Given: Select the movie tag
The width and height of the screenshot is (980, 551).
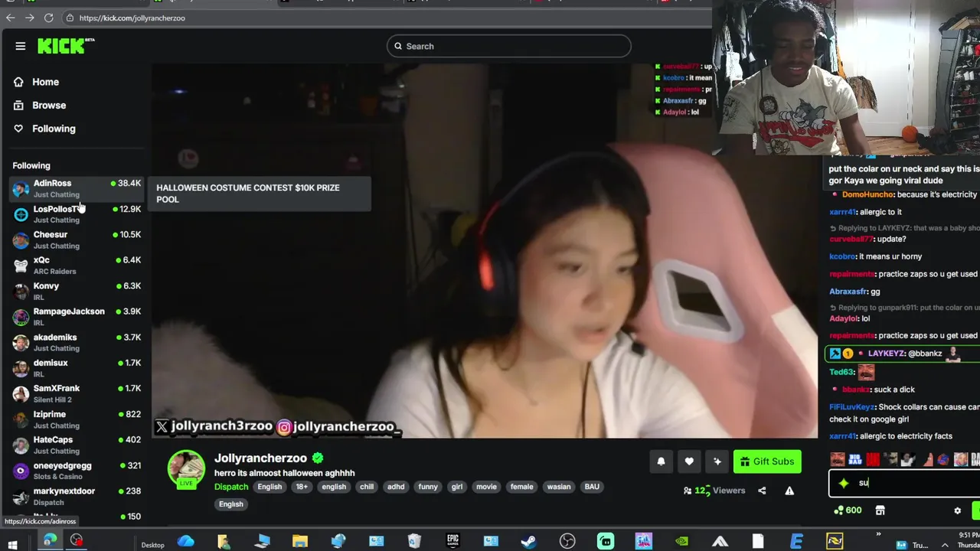Looking at the screenshot, I should [x=486, y=487].
